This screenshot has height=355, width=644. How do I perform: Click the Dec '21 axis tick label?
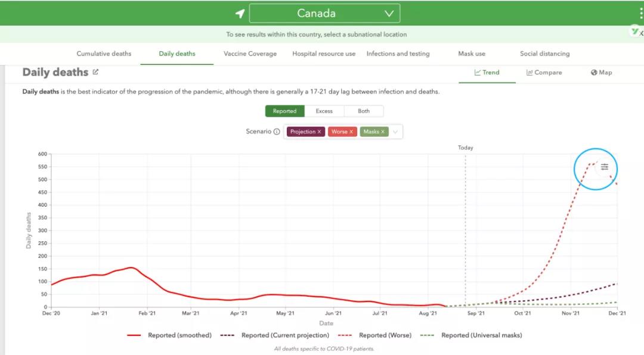[x=617, y=313]
